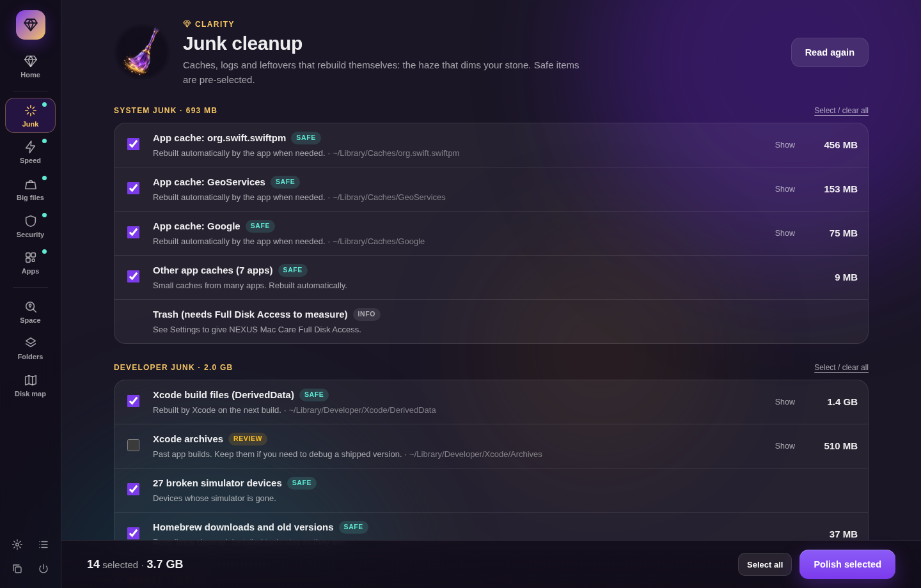Uncheck App cache GeoServices
The width and height of the screenshot is (921, 588).
click(133, 188)
